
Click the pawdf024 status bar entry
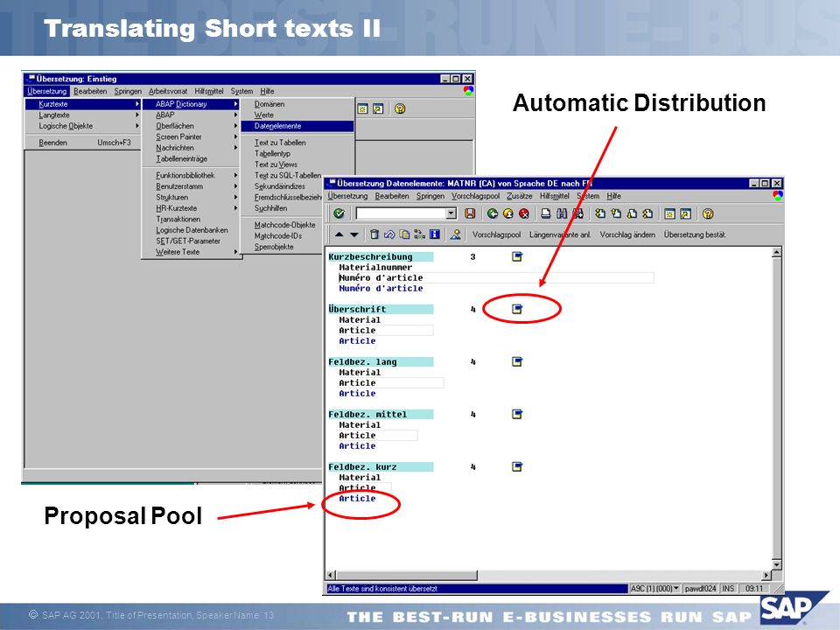[x=700, y=588]
